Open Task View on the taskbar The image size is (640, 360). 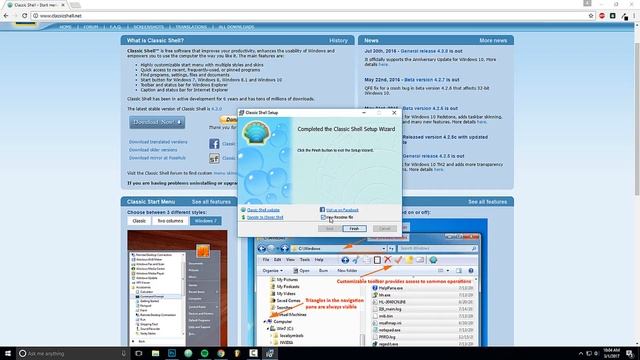pos(139,353)
